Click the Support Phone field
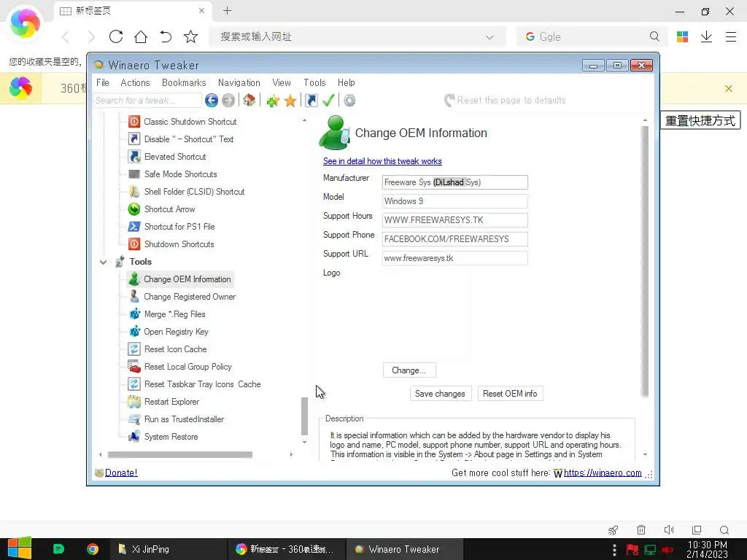The height and width of the screenshot is (560, 747). pyautogui.click(x=455, y=239)
